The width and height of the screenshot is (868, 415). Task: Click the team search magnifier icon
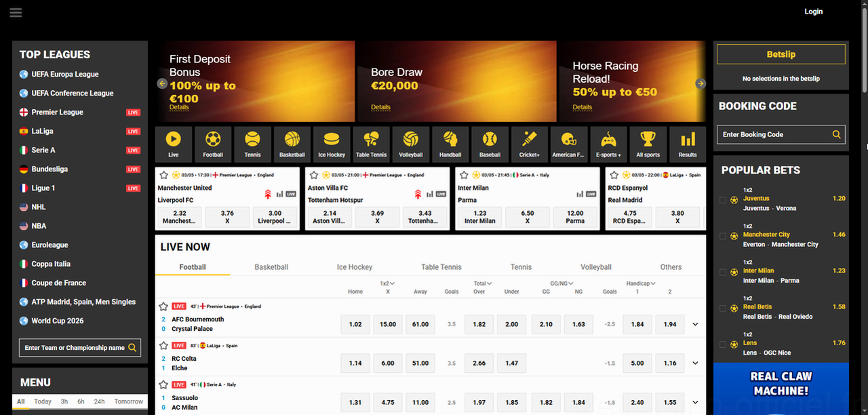pyautogui.click(x=132, y=347)
